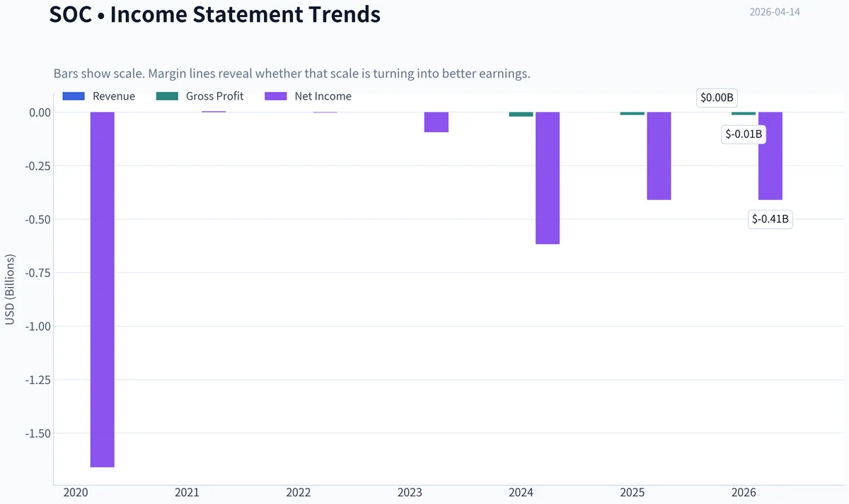Click the purple Net Income legend swatch

pyautogui.click(x=276, y=96)
